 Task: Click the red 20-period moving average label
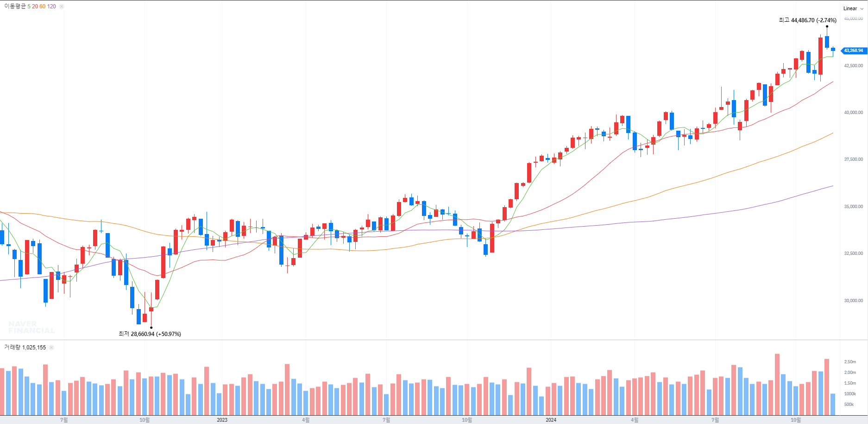35,6
